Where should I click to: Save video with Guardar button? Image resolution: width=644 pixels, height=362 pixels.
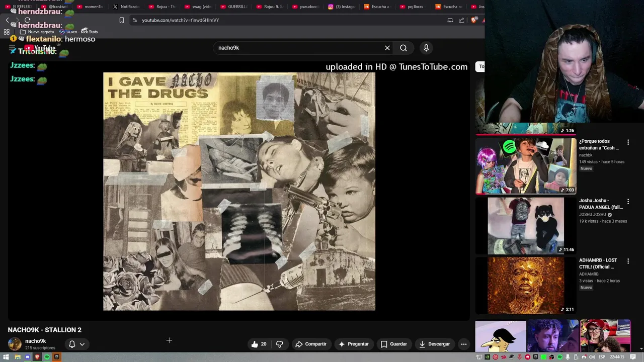pyautogui.click(x=393, y=344)
